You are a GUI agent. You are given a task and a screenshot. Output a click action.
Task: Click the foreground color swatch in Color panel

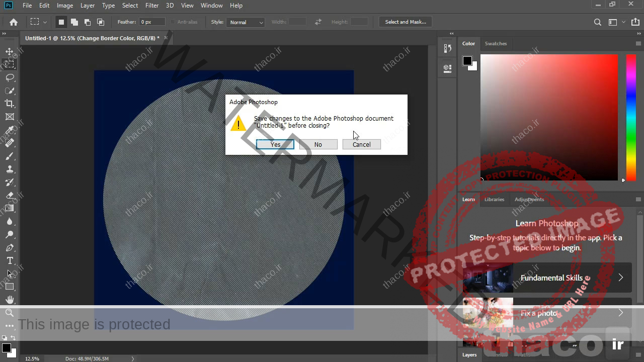point(467,61)
